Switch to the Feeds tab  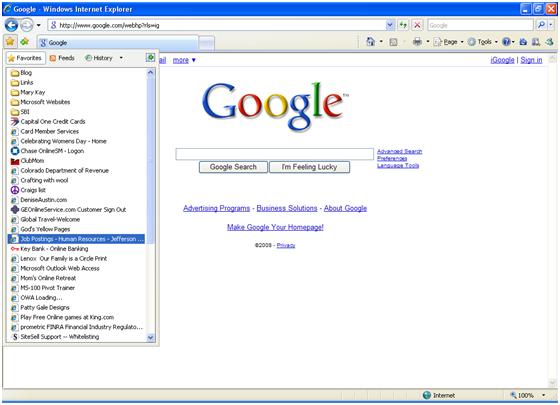[x=62, y=58]
